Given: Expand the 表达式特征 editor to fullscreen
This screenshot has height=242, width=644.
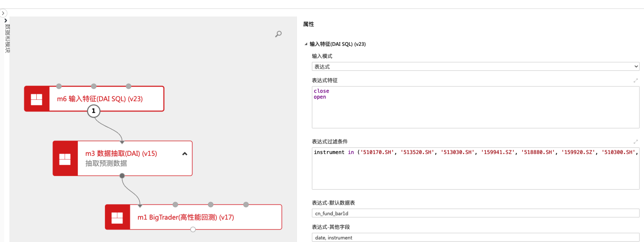Looking at the screenshot, I should pos(636,80).
